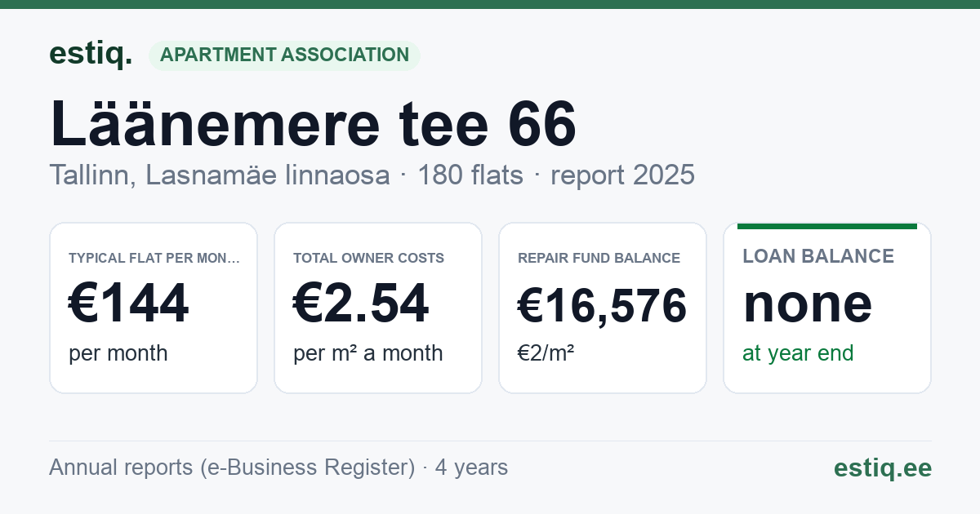Image resolution: width=980 pixels, height=514 pixels.
Task: Open the Total owner costs card
Action: [x=378, y=308]
